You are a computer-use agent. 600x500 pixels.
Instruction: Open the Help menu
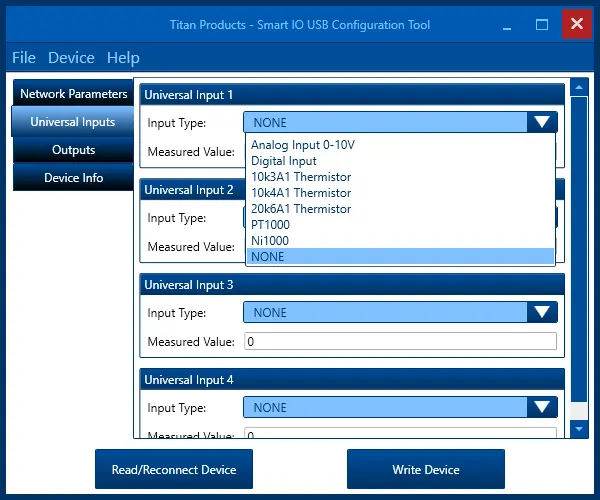coord(123,58)
